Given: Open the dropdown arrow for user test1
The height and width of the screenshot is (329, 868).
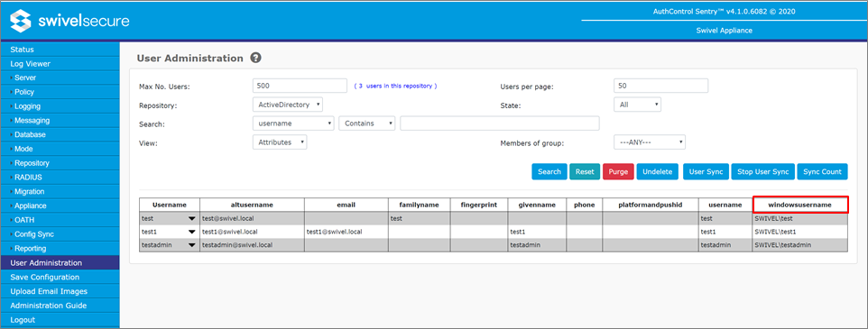Looking at the screenshot, I should tap(191, 232).
